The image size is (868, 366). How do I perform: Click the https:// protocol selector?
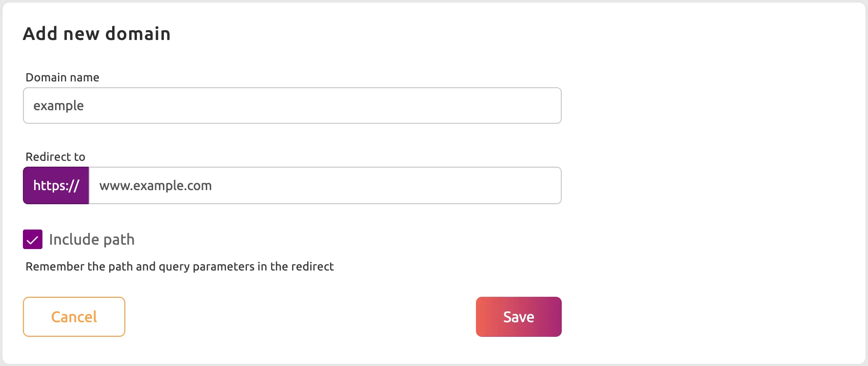pyautogui.click(x=56, y=185)
